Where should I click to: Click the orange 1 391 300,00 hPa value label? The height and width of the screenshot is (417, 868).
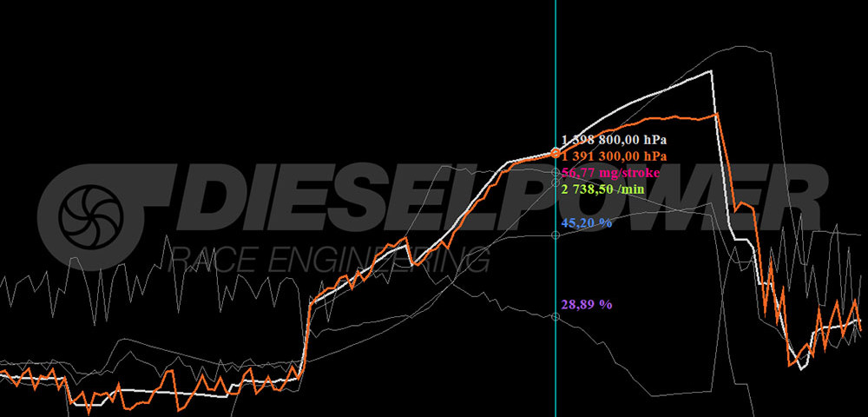(x=614, y=156)
